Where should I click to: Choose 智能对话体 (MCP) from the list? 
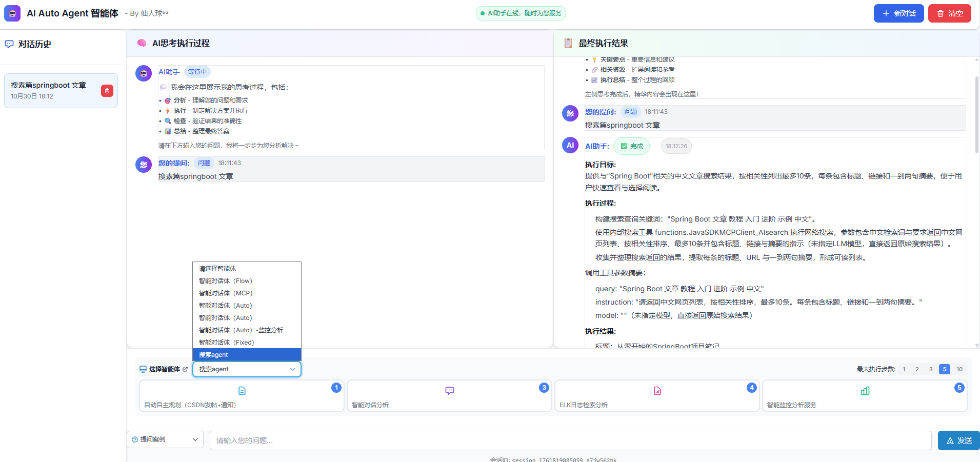point(226,293)
